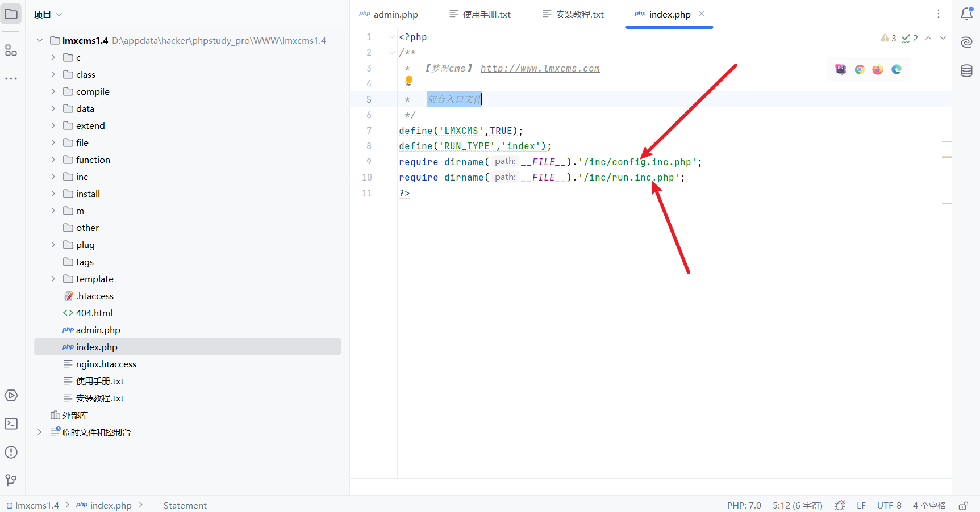Open the Terminal tool window
The height and width of the screenshot is (512, 980).
tap(11, 423)
